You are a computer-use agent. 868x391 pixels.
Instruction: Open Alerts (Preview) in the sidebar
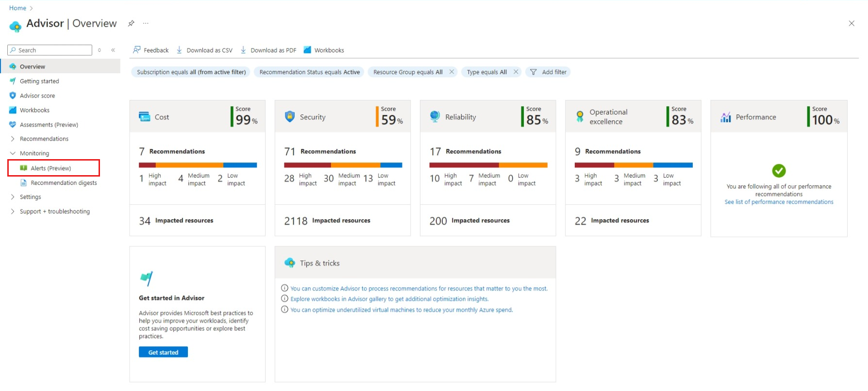50,168
